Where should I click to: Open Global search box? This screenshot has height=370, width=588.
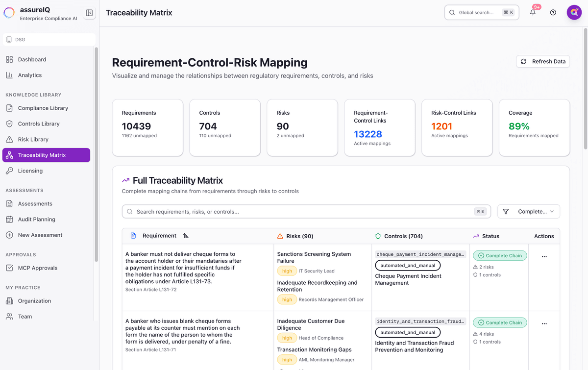482,13
